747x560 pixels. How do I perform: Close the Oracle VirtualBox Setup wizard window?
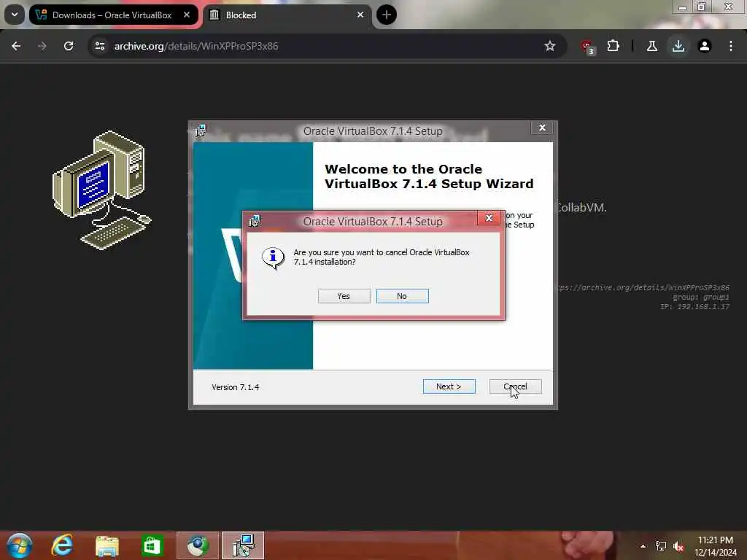click(x=542, y=128)
